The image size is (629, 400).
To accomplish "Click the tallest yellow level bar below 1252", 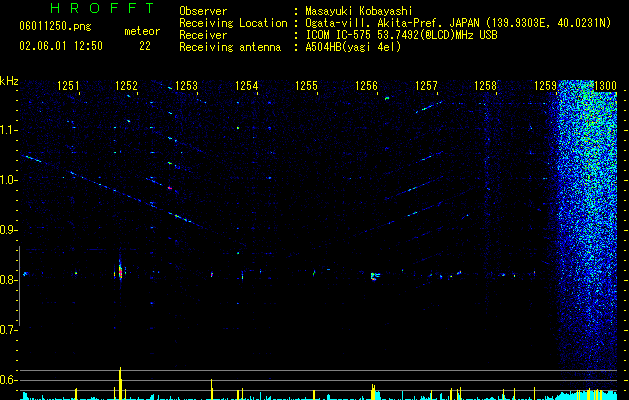I will coord(120,383).
